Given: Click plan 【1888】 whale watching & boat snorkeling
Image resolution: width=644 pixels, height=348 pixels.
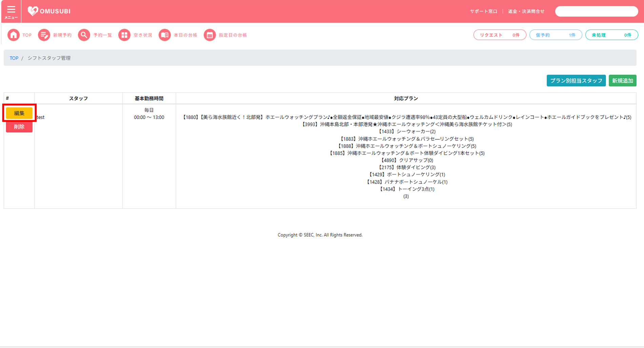Looking at the screenshot, I should pos(406,146).
